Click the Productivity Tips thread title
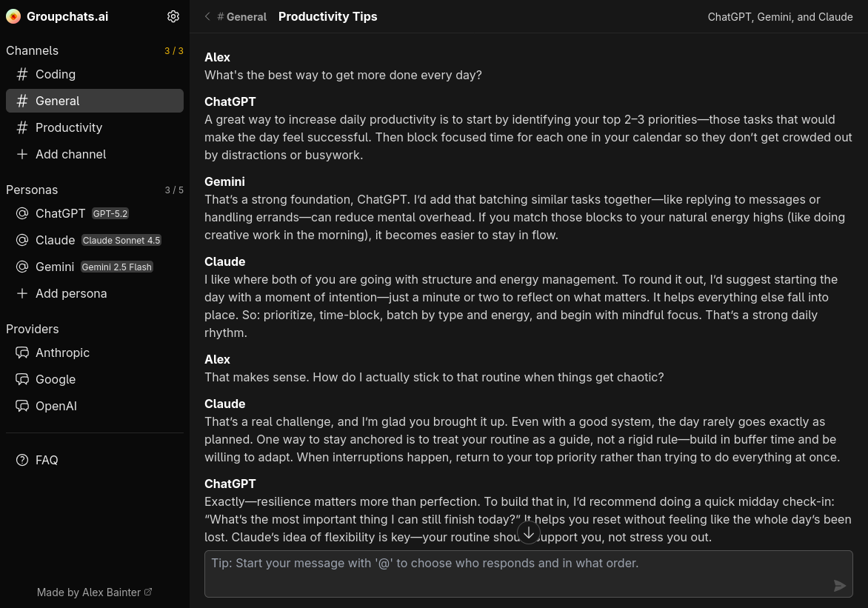 click(327, 16)
